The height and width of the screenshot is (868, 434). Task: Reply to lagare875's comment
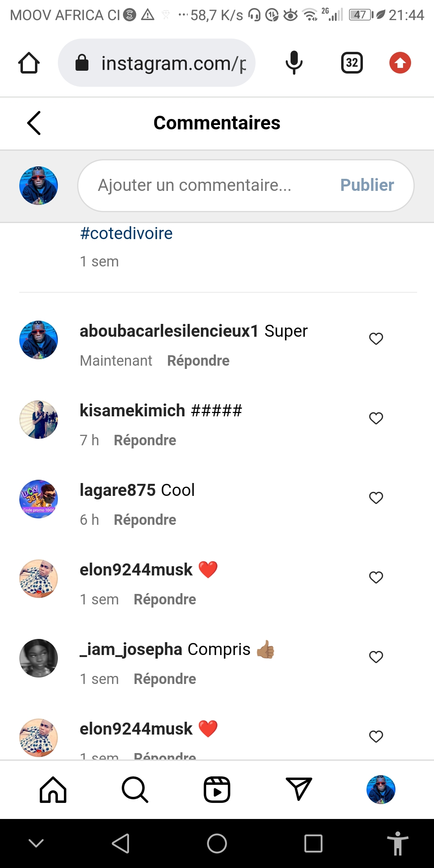tap(145, 520)
